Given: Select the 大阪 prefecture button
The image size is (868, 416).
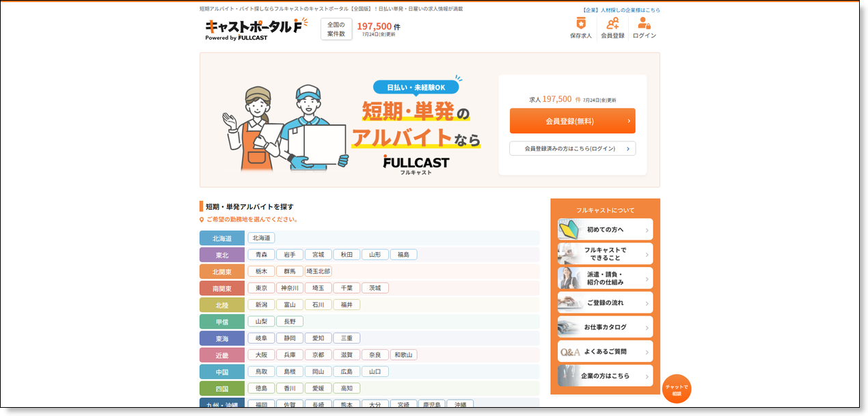Looking at the screenshot, I should click(x=261, y=355).
